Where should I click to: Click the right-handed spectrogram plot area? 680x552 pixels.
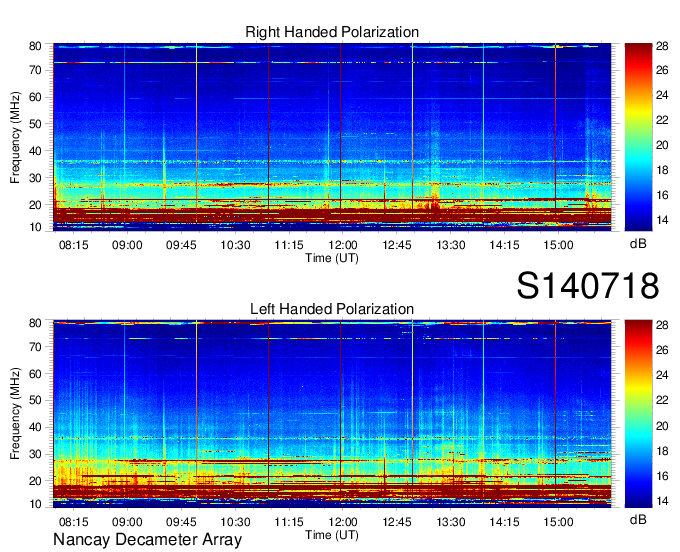pos(332,137)
